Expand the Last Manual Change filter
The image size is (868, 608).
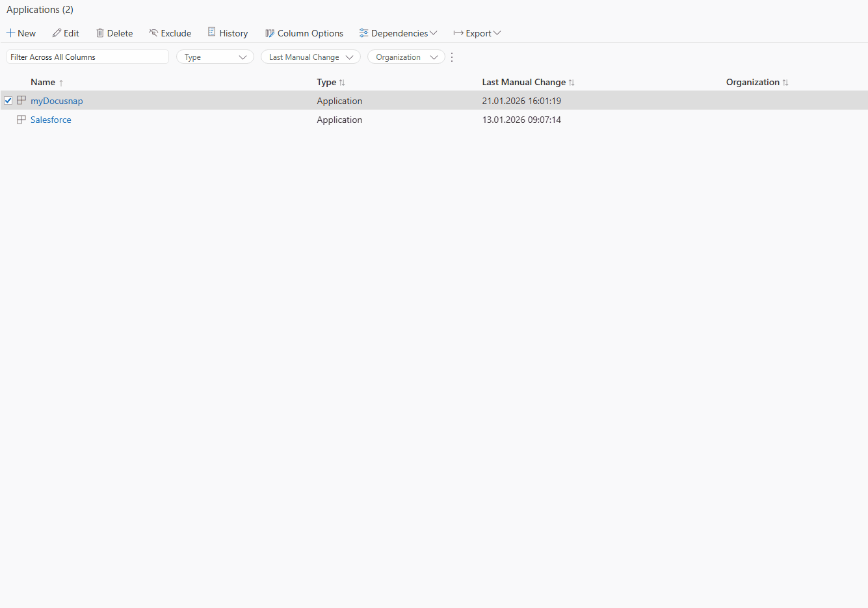(x=310, y=57)
